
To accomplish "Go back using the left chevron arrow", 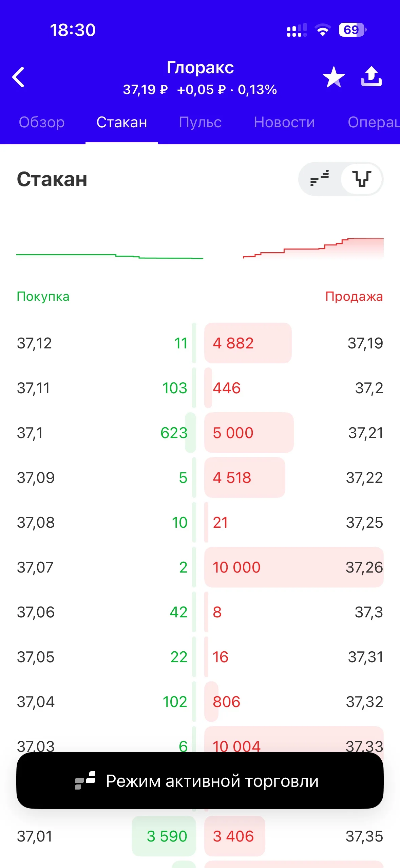I will [19, 77].
